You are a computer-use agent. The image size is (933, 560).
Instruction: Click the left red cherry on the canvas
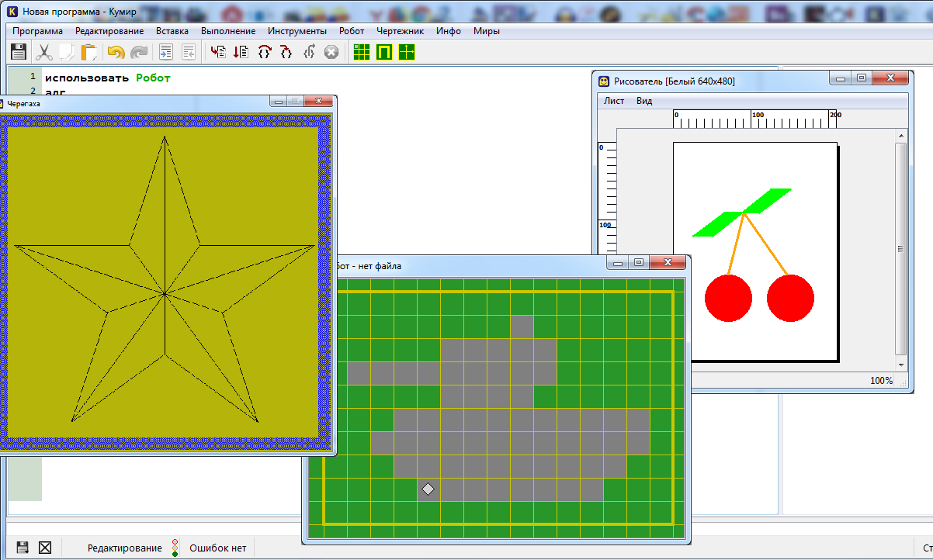(x=728, y=298)
